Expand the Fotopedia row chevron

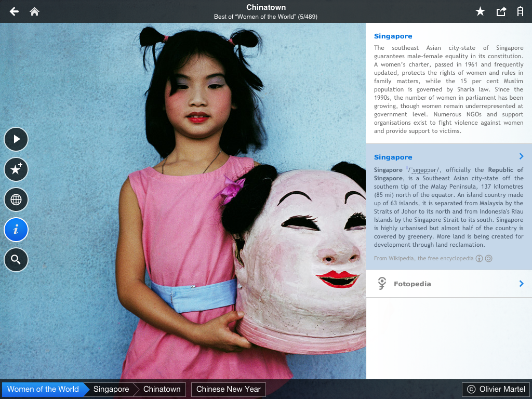pos(522,284)
